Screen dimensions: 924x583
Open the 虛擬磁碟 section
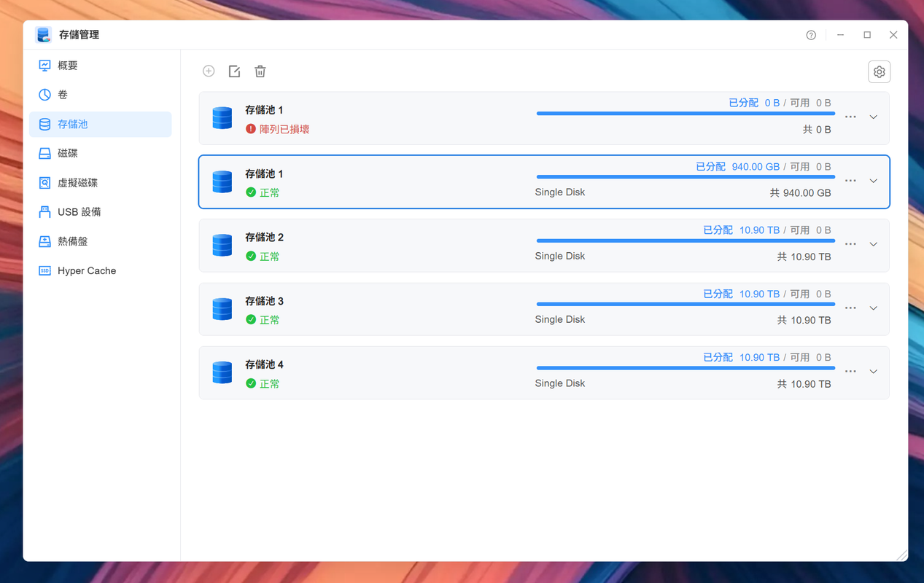101,183
